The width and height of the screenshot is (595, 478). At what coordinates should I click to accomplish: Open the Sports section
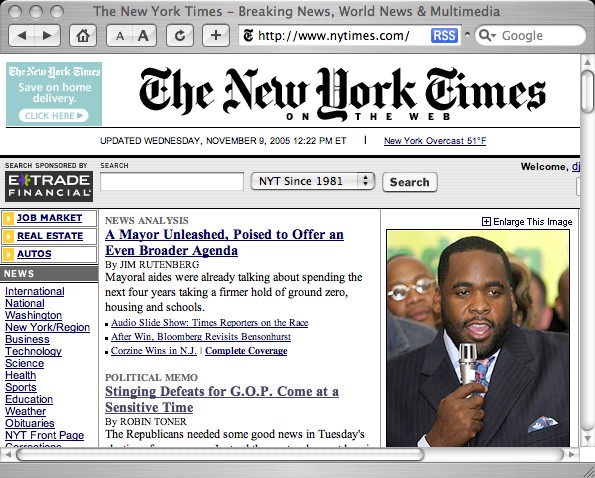click(x=21, y=387)
